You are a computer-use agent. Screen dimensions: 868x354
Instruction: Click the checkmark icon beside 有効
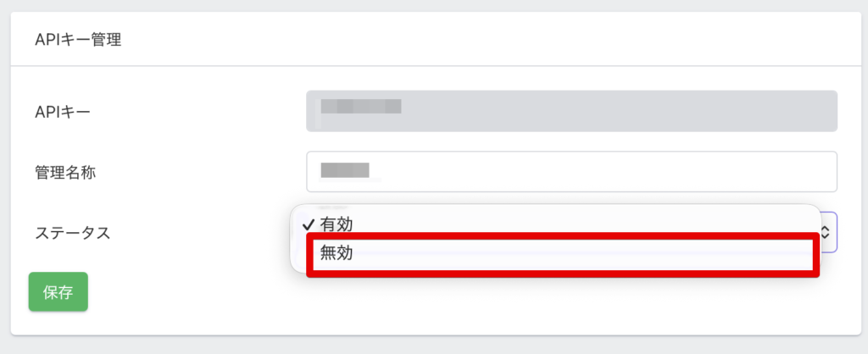tap(309, 224)
